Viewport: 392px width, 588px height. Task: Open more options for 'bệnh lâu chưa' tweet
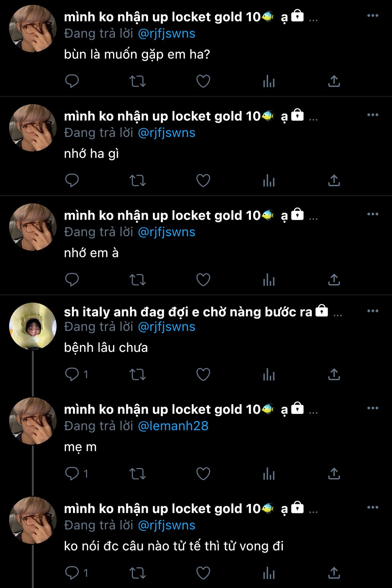pyautogui.click(x=373, y=311)
